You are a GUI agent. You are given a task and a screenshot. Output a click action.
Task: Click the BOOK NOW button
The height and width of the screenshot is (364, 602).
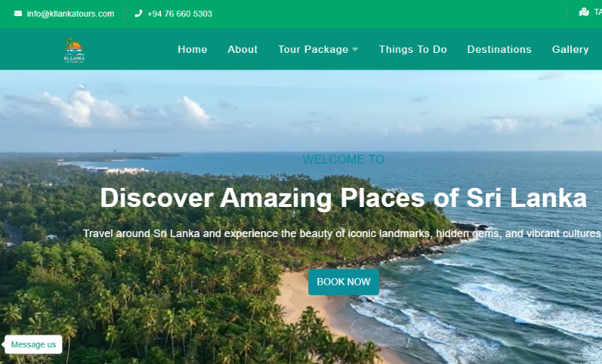[x=344, y=282]
